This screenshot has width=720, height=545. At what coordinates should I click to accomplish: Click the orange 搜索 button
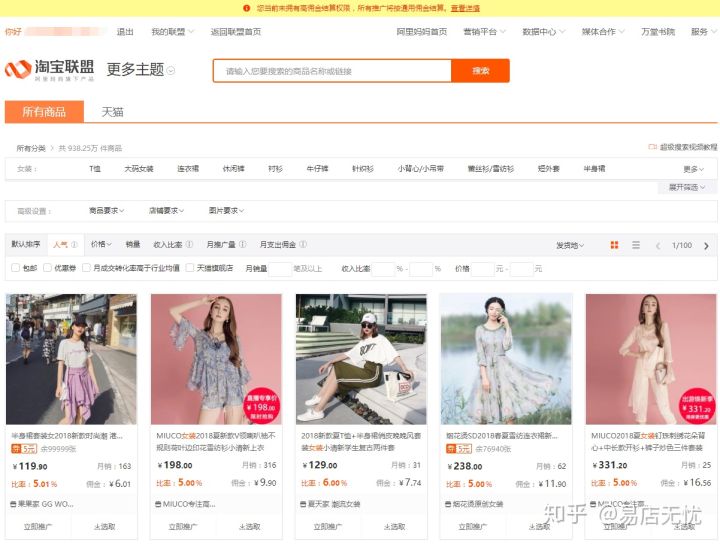[480, 71]
